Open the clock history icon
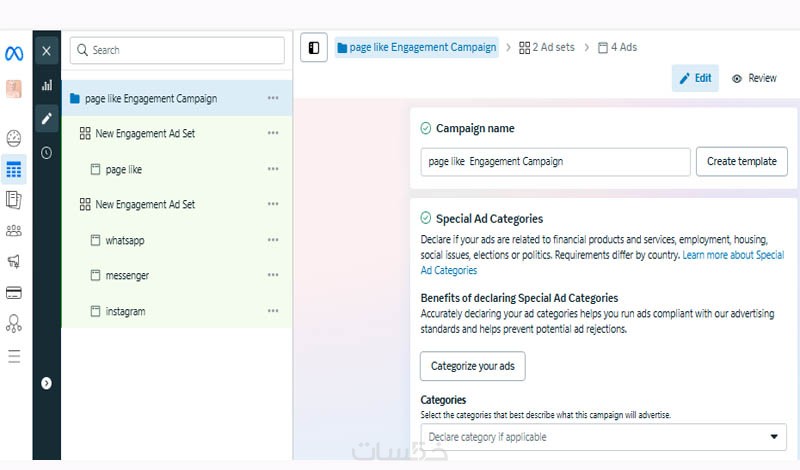The width and height of the screenshot is (800, 470). point(46,153)
